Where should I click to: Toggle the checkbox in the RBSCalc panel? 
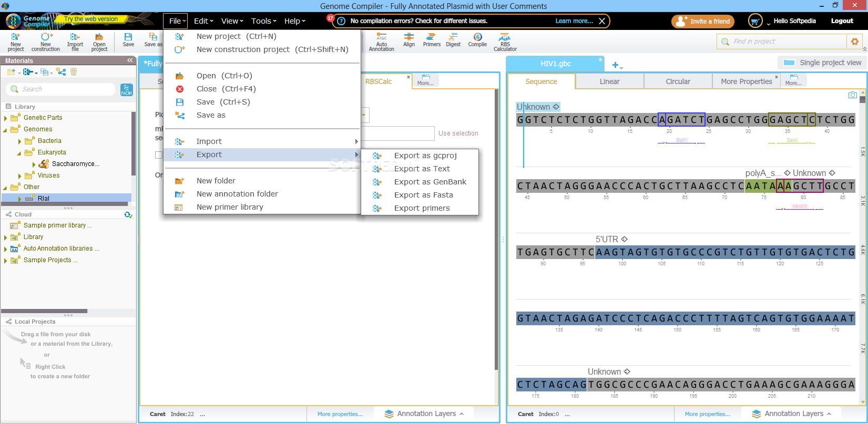click(x=158, y=155)
